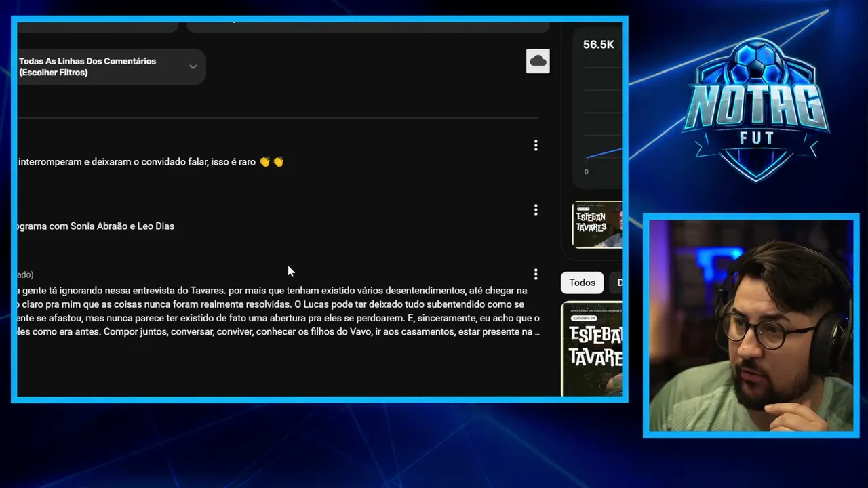This screenshot has height=488, width=868.
Task: Open options menu for "deixaram o convidado falar" comment
Action: 536,146
